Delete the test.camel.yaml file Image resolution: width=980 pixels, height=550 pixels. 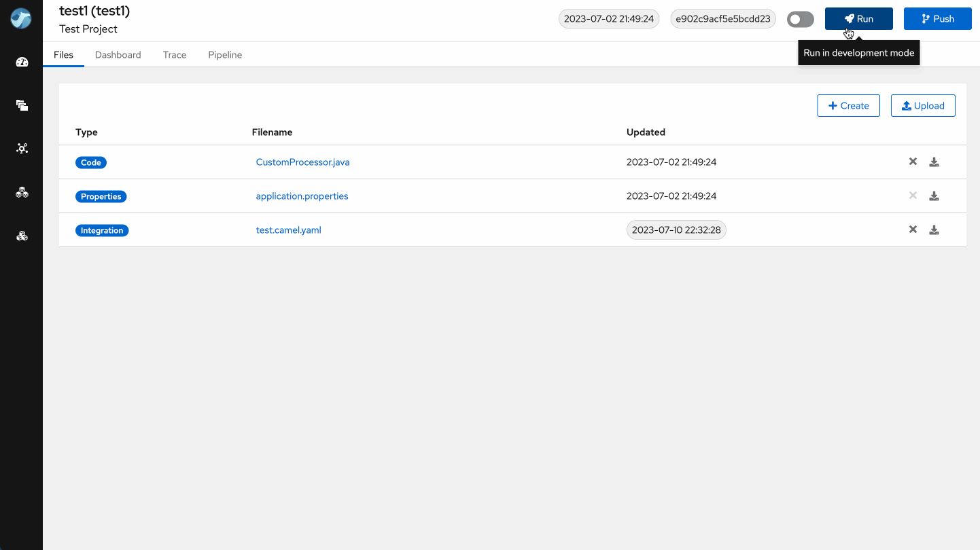pyautogui.click(x=913, y=230)
